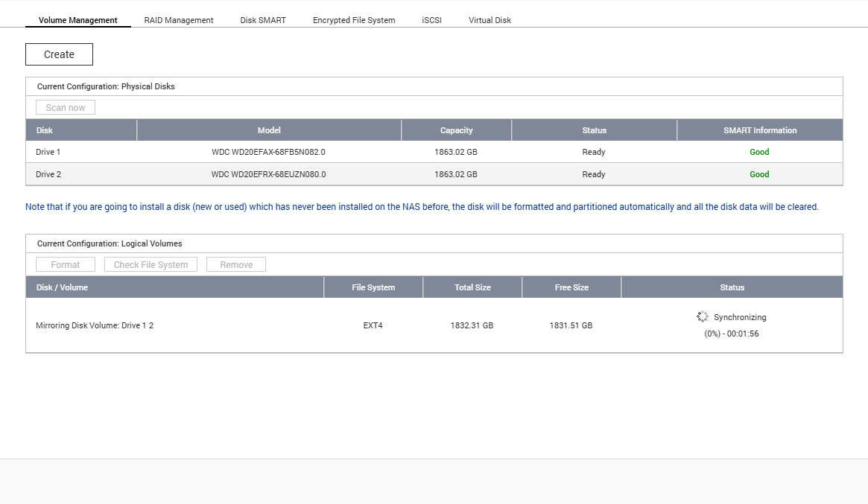Go to Encrypted File System tab
The height and width of the screenshot is (504, 868).
(354, 20)
